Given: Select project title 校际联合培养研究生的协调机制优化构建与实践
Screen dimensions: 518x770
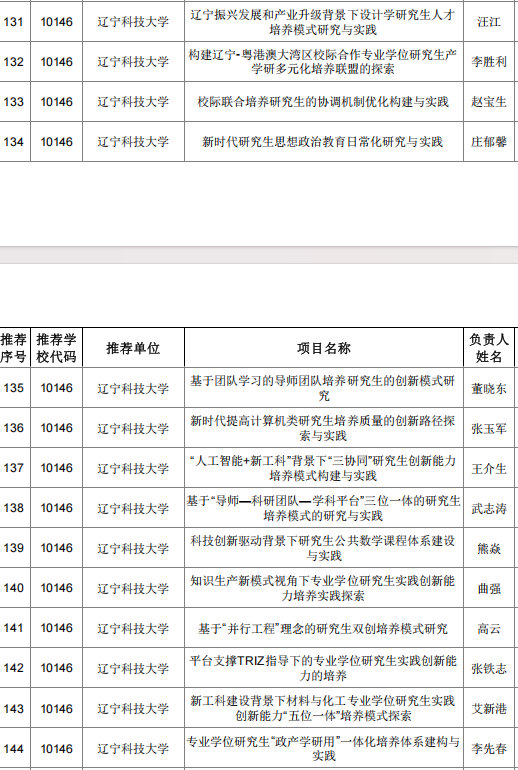Looking at the screenshot, I should click(324, 102).
